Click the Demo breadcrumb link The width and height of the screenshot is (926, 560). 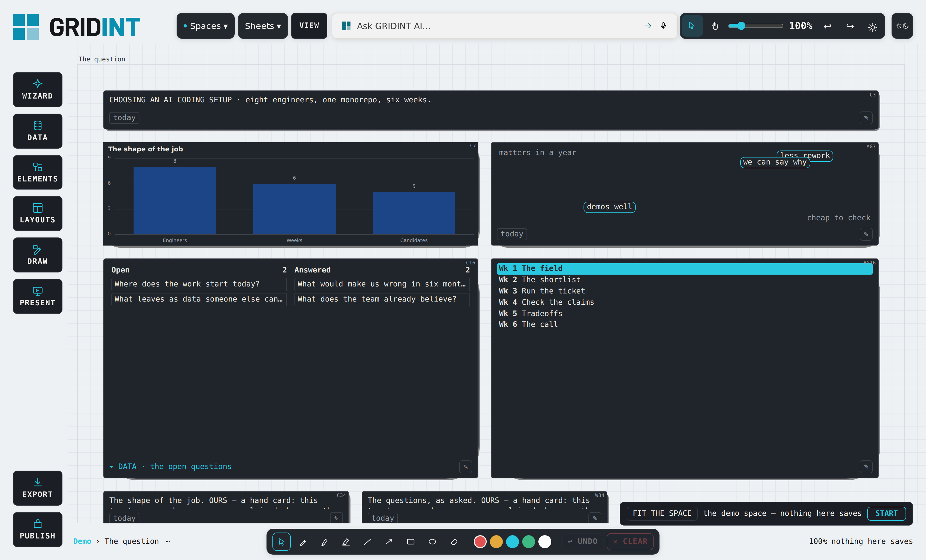(82, 541)
